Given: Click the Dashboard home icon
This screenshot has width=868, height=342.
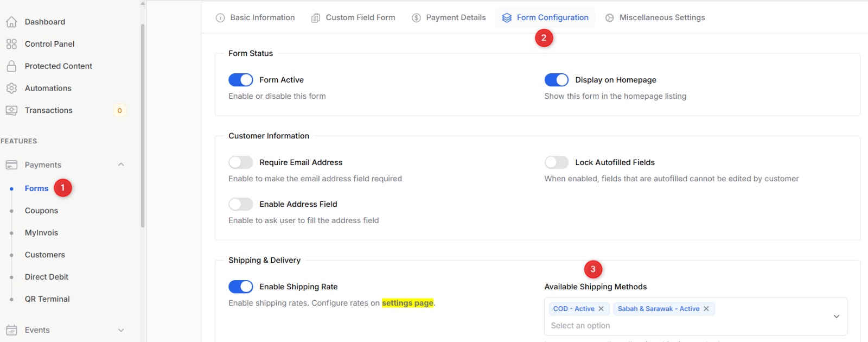Looking at the screenshot, I should click(11, 22).
